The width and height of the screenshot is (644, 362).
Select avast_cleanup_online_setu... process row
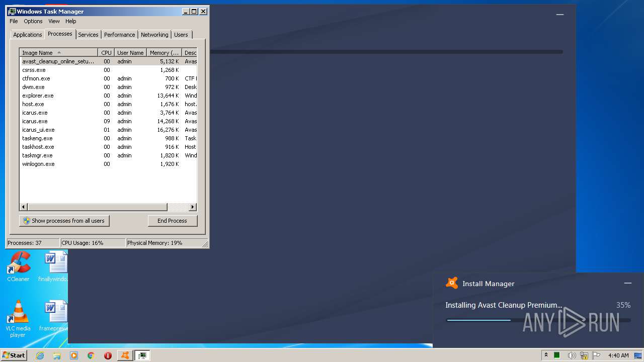point(108,61)
